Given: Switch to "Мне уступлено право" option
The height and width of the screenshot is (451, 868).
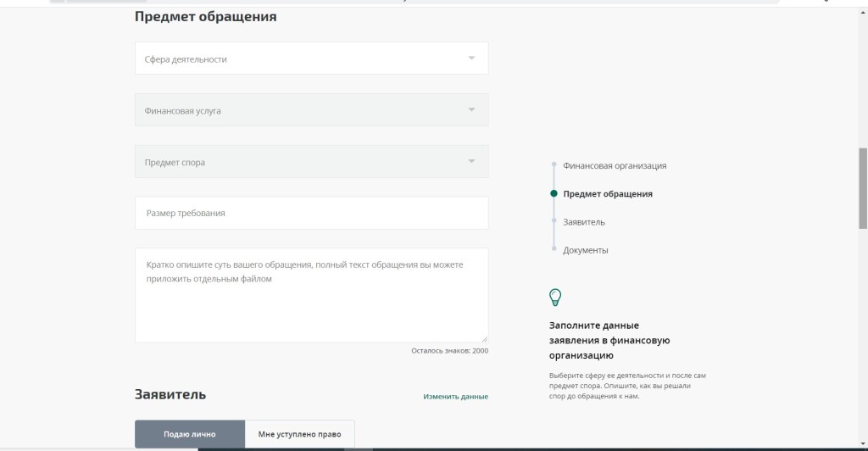Looking at the screenshot, I should point(299,434).
